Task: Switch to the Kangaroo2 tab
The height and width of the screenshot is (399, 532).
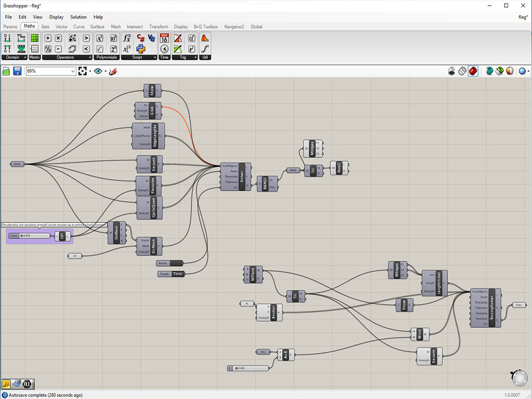Action: pos(234,26)
